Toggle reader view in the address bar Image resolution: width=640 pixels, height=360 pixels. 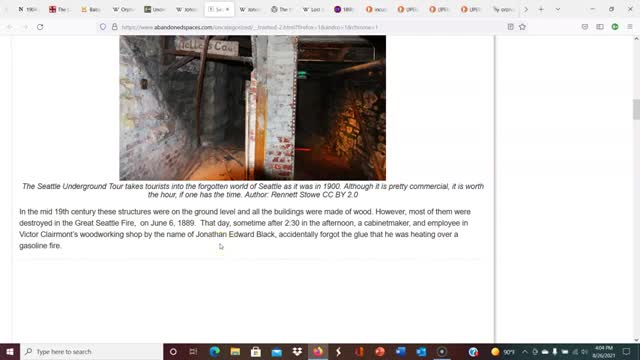[x=510, y=27]
